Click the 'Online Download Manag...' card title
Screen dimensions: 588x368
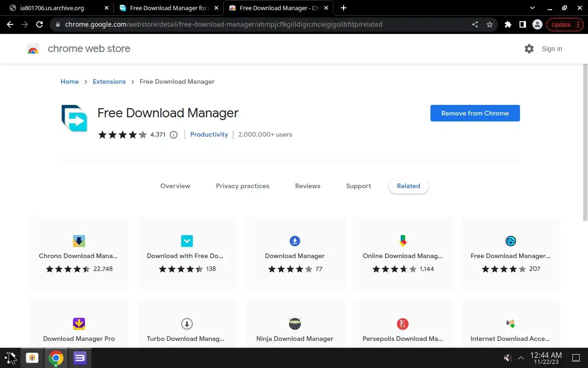[402, 256]
